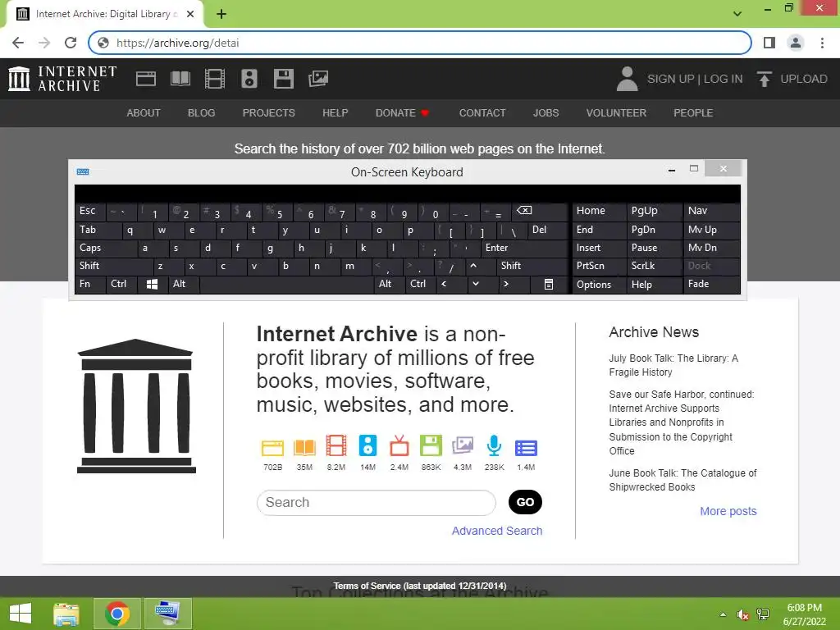This screenshot has height=630, width=840.
Task: Select the TV icon labeled 2.4M
Action: [x=399, y=446]
